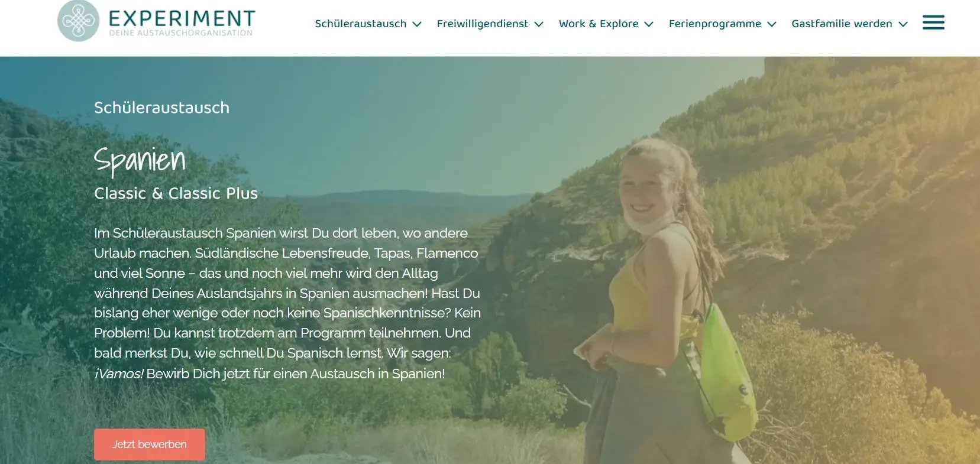Click the Jetzt bewerben button
The height and width of the screenshot is (464, 980).
150,444
